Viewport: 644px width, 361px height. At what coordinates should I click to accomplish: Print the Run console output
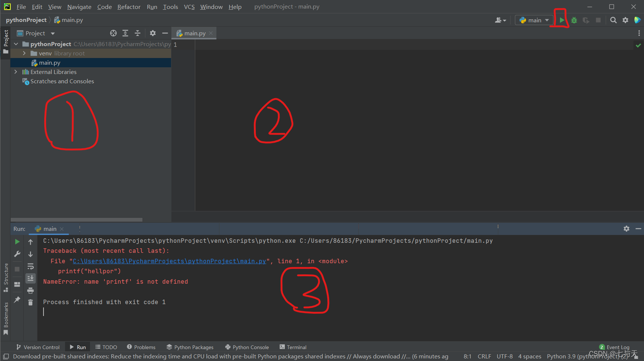coord(30,290)
